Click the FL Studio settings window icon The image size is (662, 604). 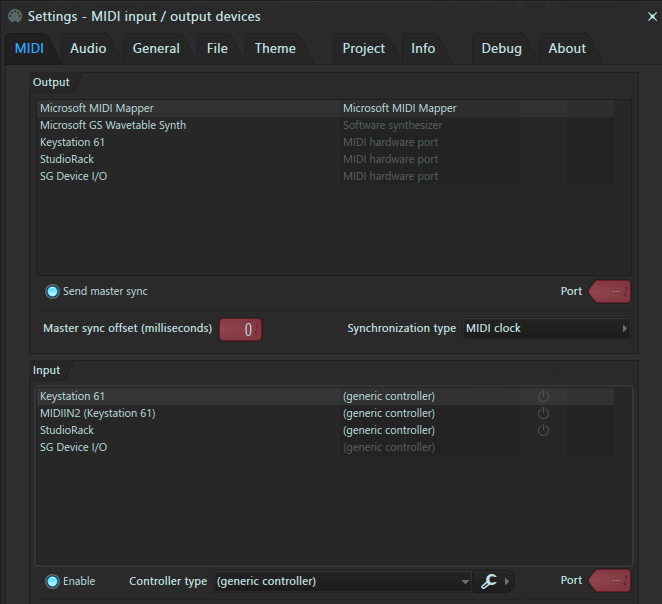point(14,16)
